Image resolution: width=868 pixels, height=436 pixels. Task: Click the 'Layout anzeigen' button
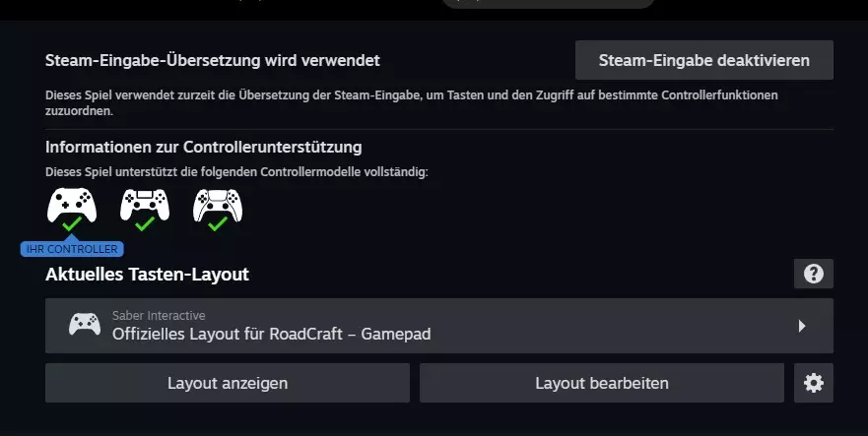228,383
